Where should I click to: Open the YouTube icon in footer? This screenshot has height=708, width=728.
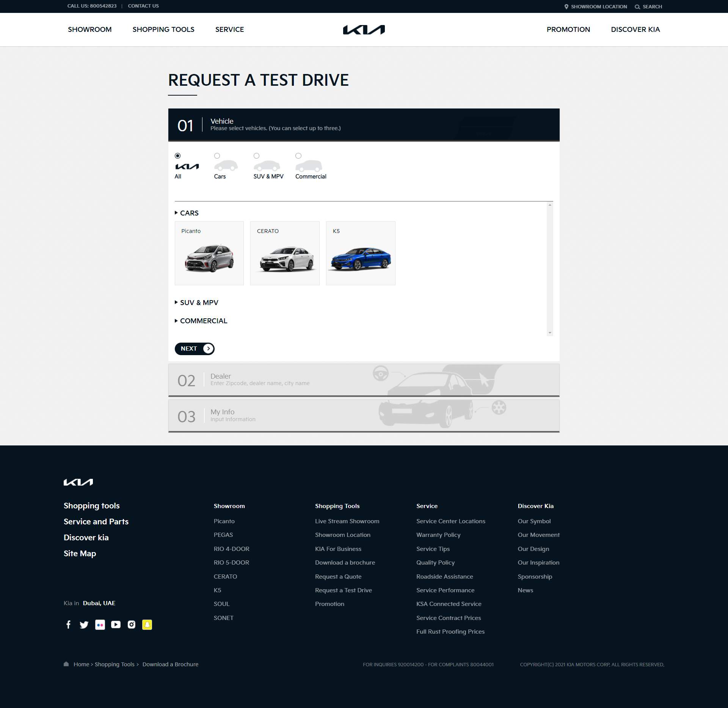tap(116, 625)
